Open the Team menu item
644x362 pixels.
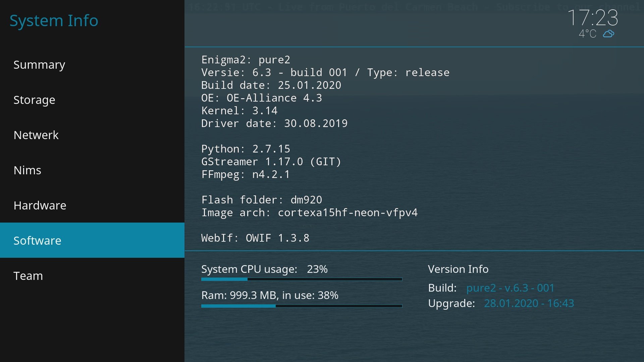[x=28, y=276]
